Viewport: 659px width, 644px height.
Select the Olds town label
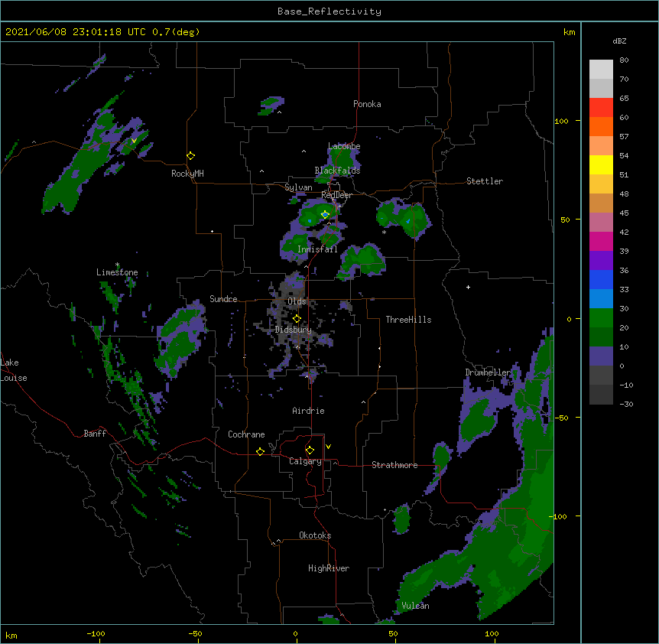click(x=297, y=301)
